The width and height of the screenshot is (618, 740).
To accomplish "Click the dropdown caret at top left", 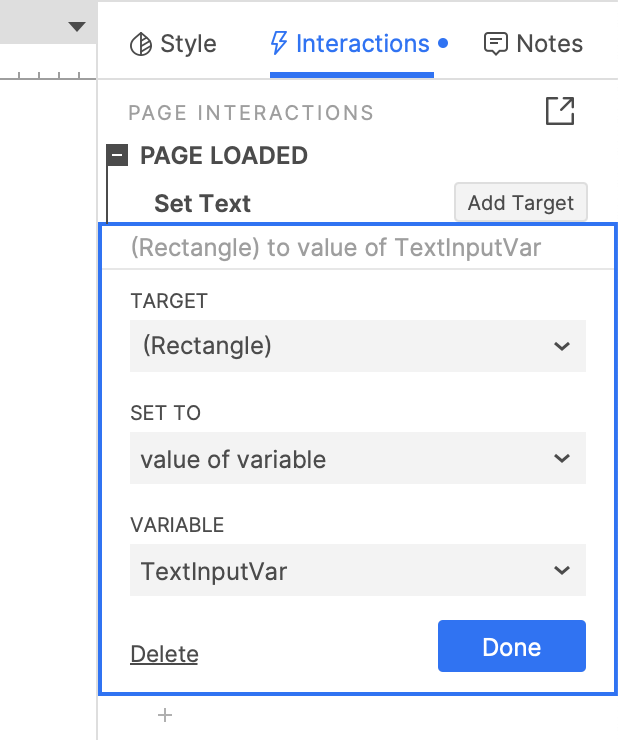I will pos(77,27).
